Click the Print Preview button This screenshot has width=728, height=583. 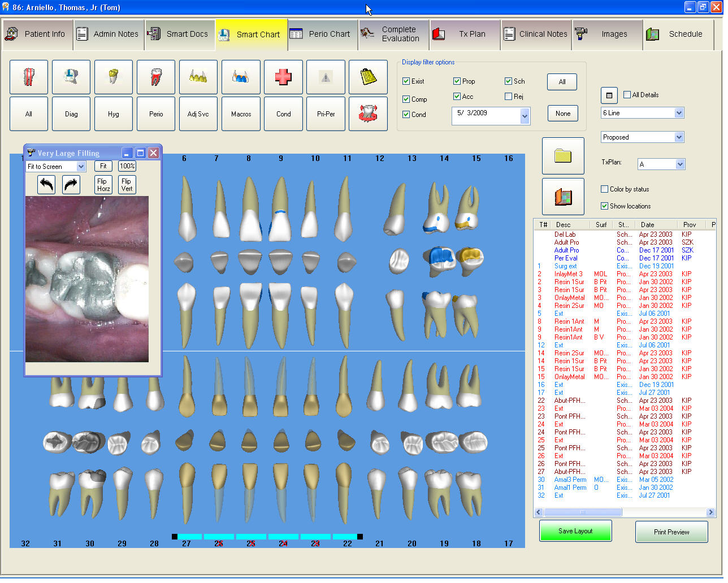(671, 532)
